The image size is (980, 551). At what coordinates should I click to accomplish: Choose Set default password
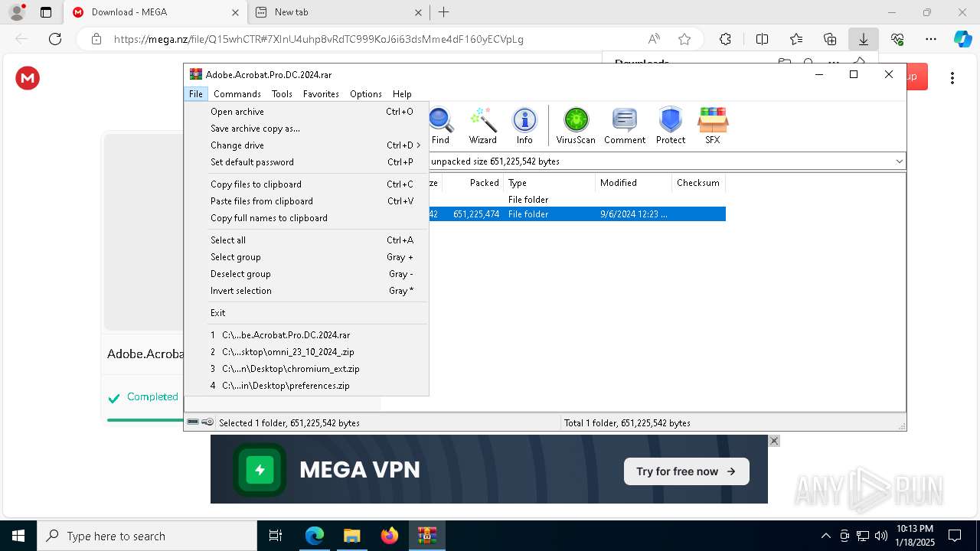pyautogui.click(x=306, y=162)
